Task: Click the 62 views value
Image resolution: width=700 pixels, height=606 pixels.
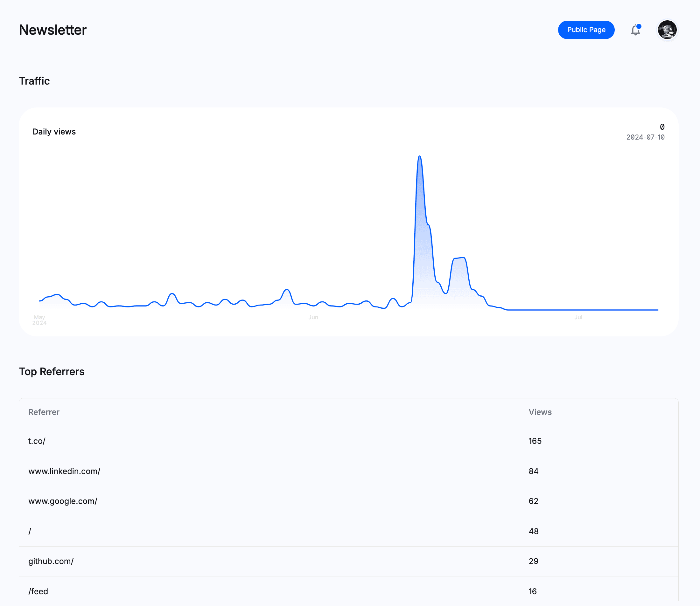Action: pyautogui.click(x=534, y=501)
